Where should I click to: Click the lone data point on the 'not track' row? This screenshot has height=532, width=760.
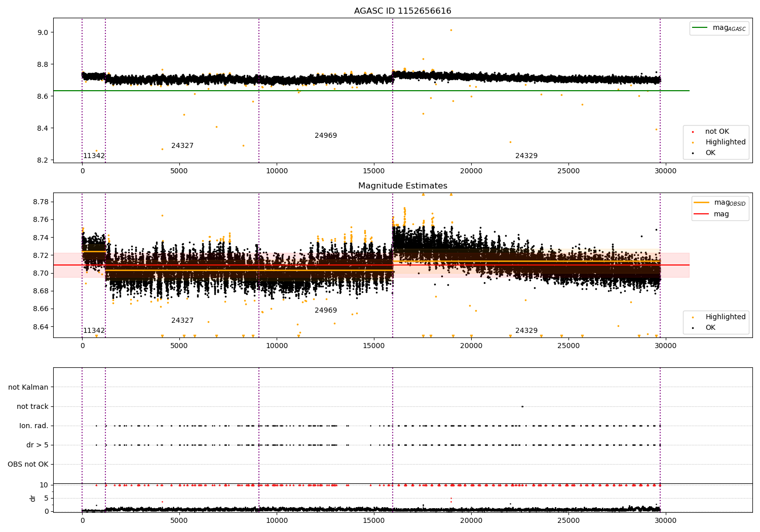[x=522, y=406]
